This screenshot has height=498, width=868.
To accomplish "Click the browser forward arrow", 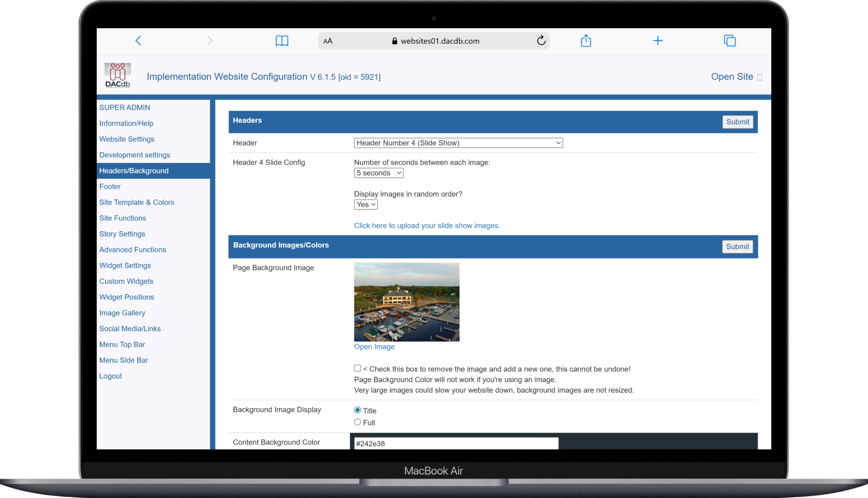I will tap(210, 41).
